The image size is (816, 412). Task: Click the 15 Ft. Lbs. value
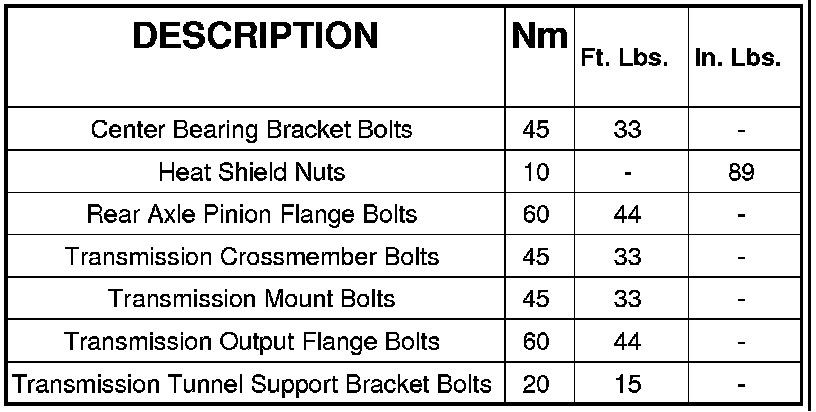point(627,383)
